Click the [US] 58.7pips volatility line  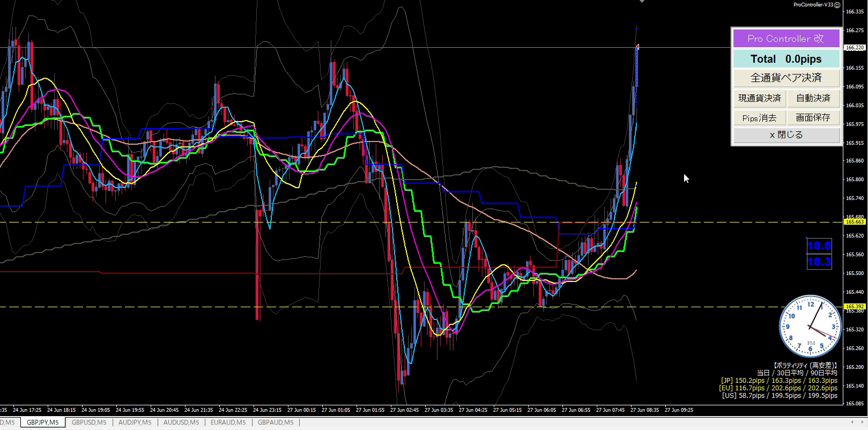click(780, 396)
